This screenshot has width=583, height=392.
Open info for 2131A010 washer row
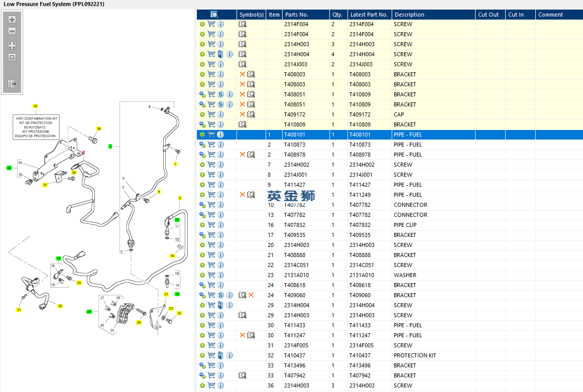click(x=220, y=275)
